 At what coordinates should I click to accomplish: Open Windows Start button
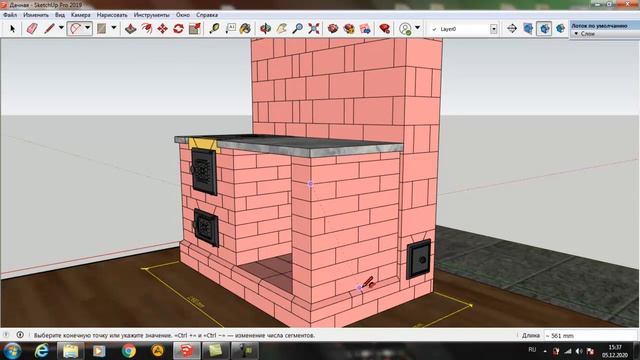click(x=11, y=351)
